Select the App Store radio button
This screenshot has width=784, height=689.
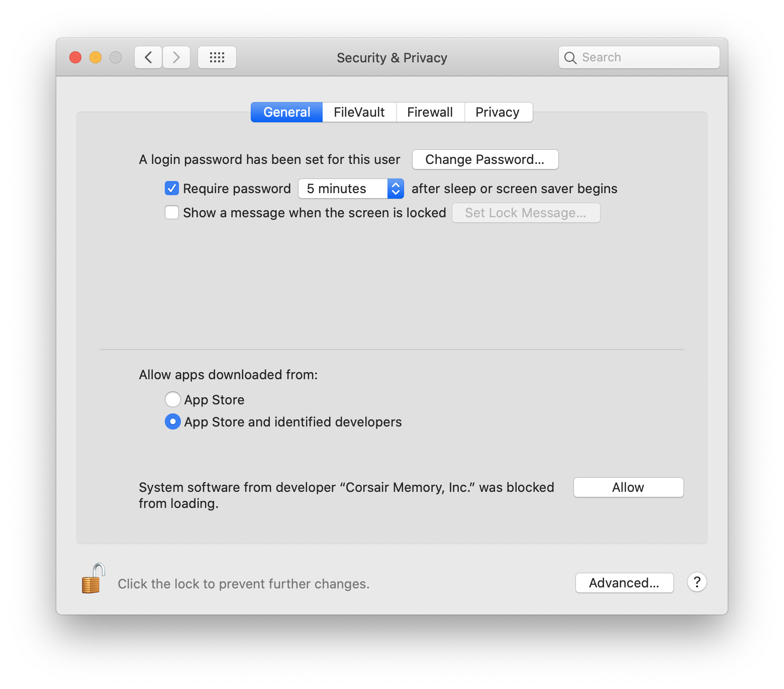point(172,399)
